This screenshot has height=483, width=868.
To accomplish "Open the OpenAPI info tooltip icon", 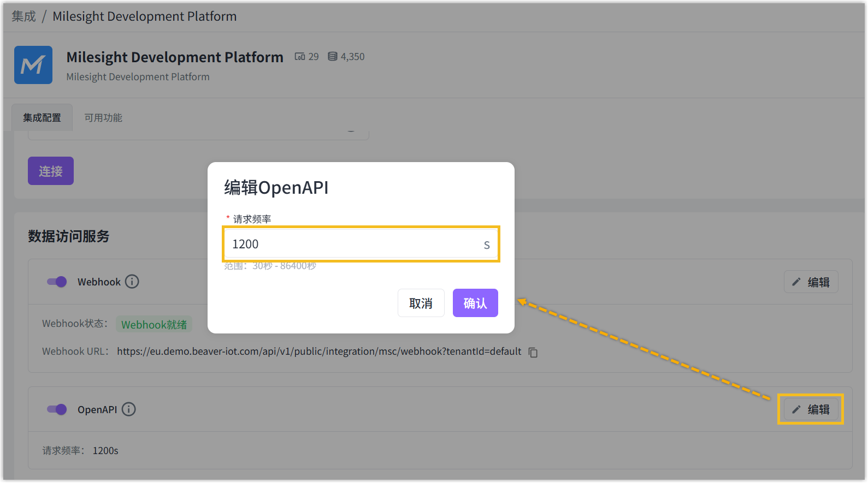I will 129,409.
